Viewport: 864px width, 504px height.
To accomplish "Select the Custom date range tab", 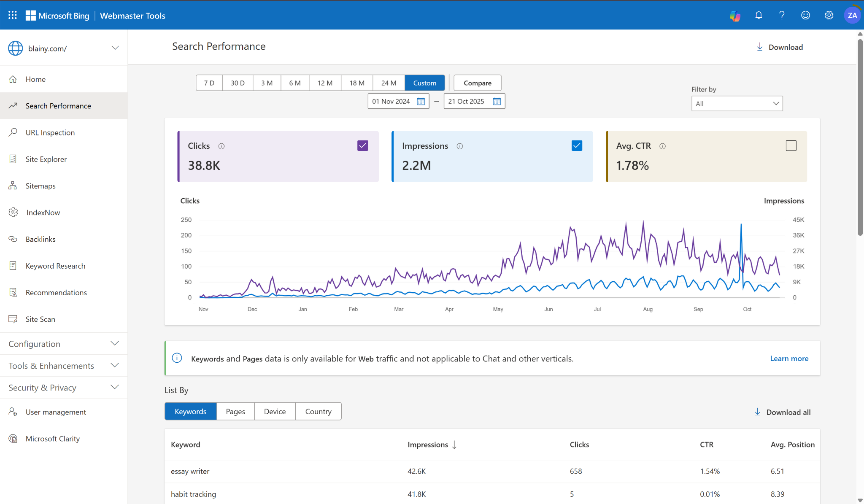I will pyautogui.click(x=424, y=83).
